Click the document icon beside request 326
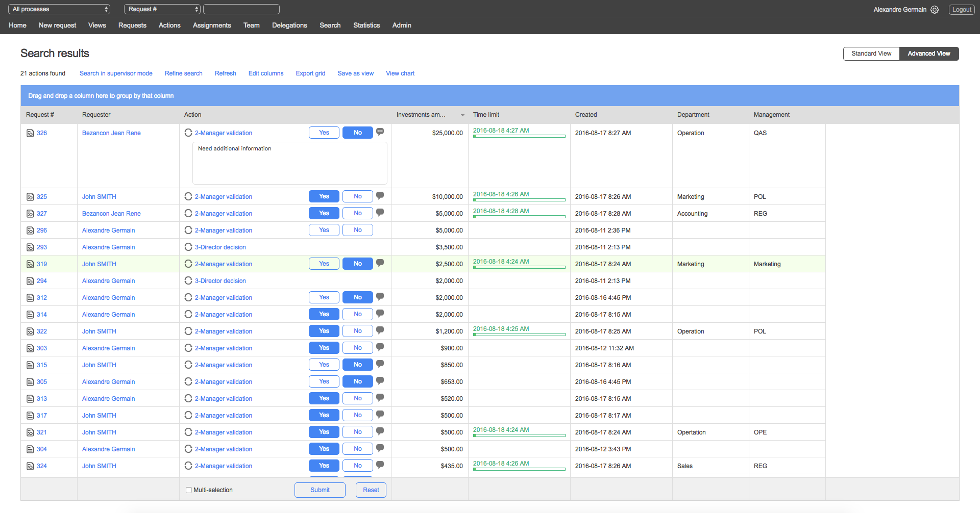The image size is (980, 513). pos(30,133)
